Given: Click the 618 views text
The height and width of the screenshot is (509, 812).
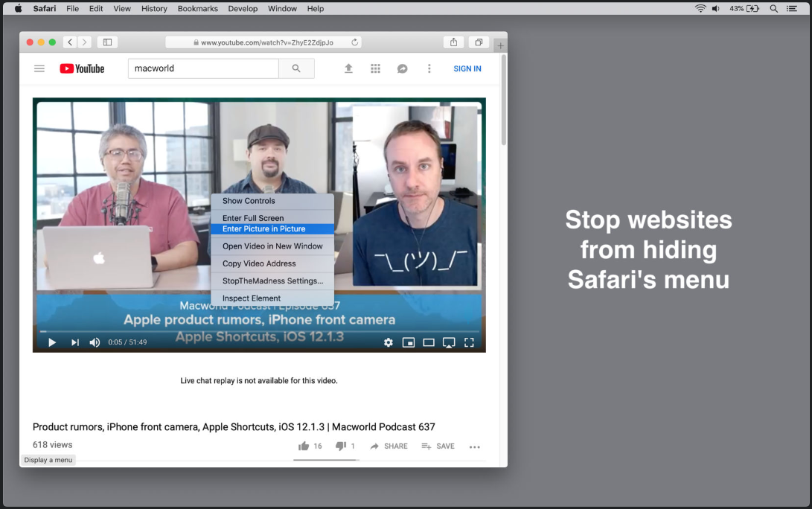Looking at the screenshot, I should [x=52, y=445].
